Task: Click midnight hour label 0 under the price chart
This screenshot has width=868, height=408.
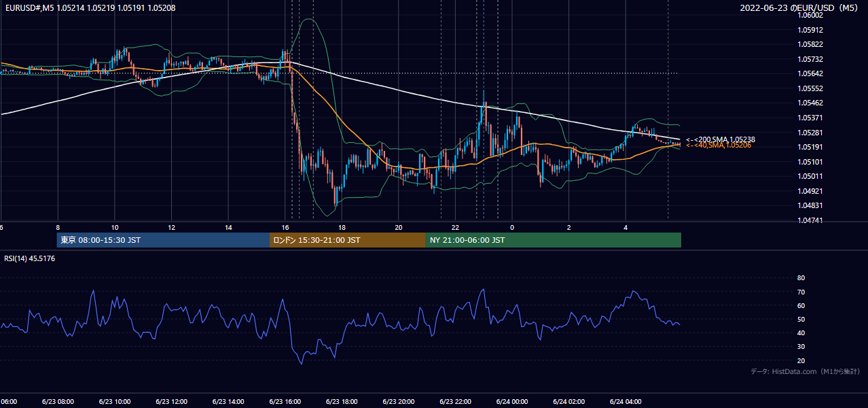Action: coord(512,228)
